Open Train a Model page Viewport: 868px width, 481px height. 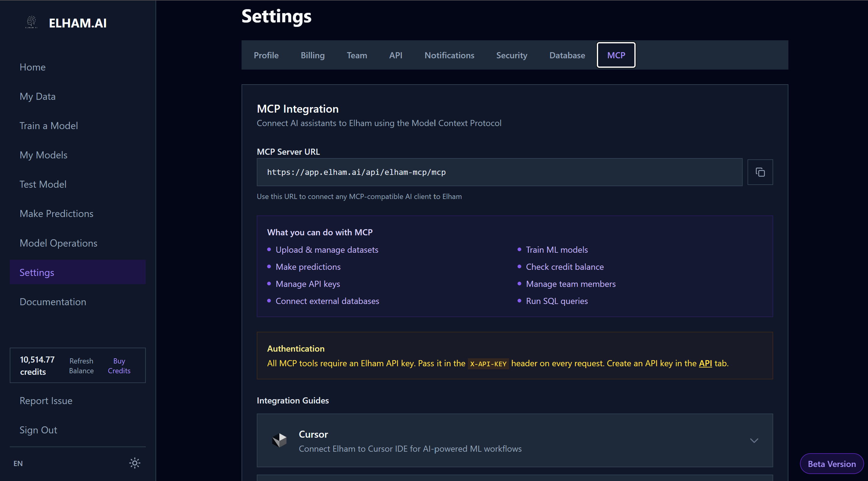pos(78,126)
